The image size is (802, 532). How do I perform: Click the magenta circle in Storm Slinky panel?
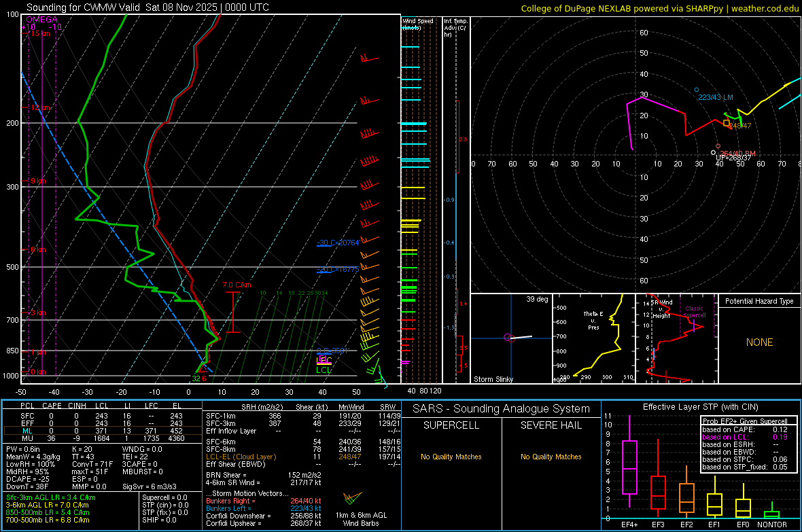[508, 337]
